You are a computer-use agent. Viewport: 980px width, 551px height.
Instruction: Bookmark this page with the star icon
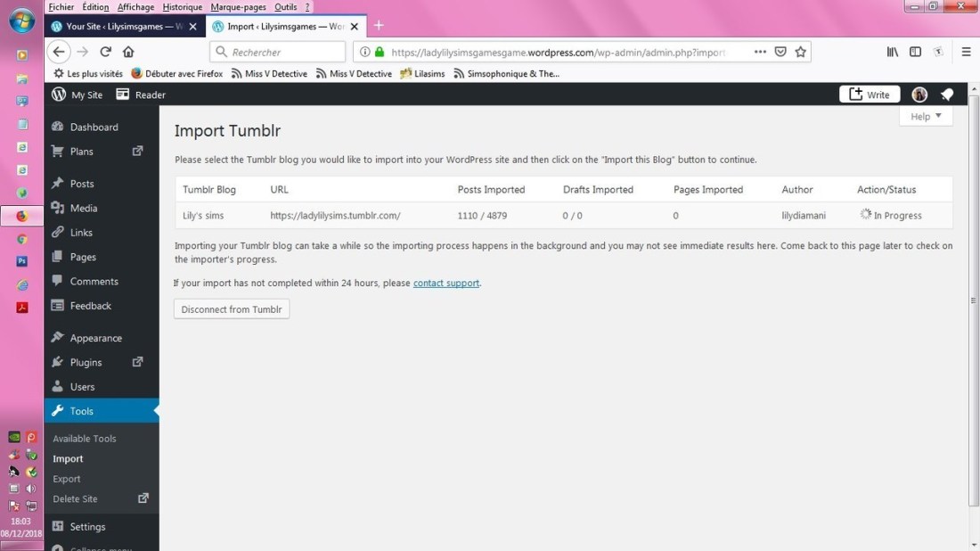[x=801, y=52]
